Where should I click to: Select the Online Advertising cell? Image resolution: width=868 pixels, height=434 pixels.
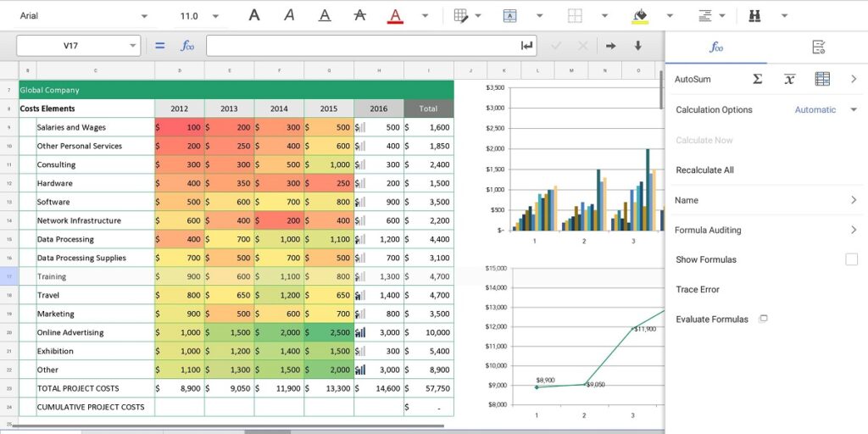[x=95, y=332]
